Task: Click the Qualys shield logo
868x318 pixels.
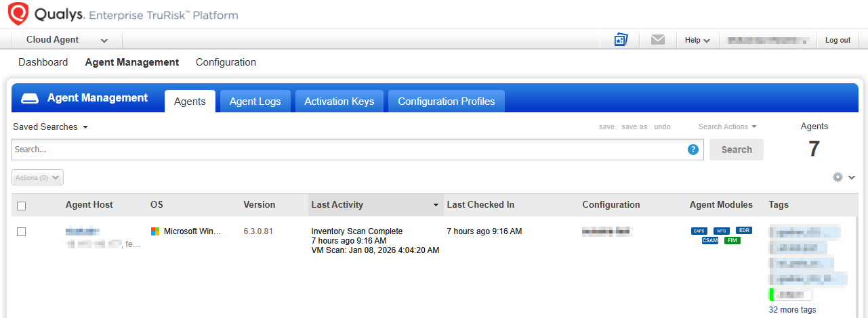Action: (x=18, y=14)
